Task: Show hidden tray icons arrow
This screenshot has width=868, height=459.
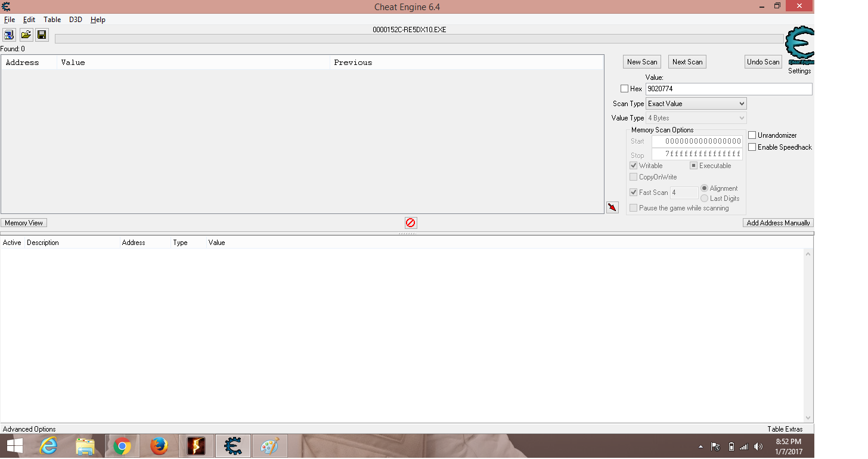Action: tap(701, 446)
